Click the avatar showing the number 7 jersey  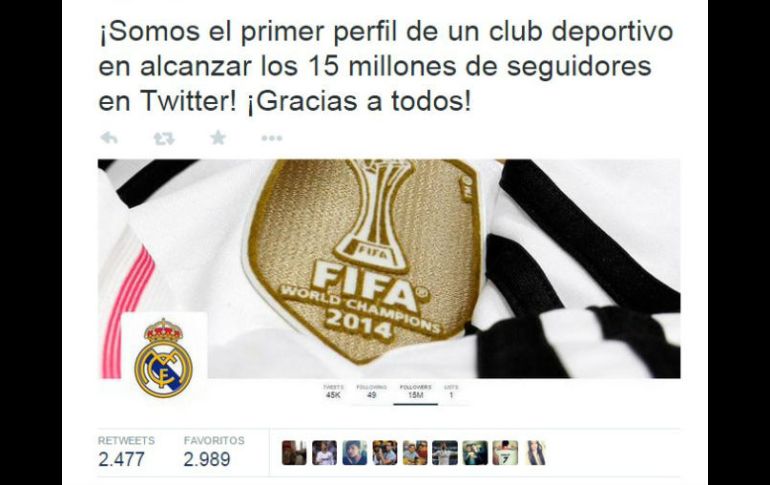click(x=505, y=453)
